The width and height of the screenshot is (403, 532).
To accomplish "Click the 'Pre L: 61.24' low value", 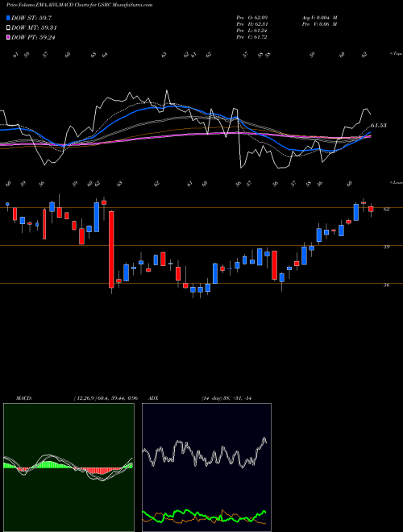I will pyautogui.click(x=251, y=31).
